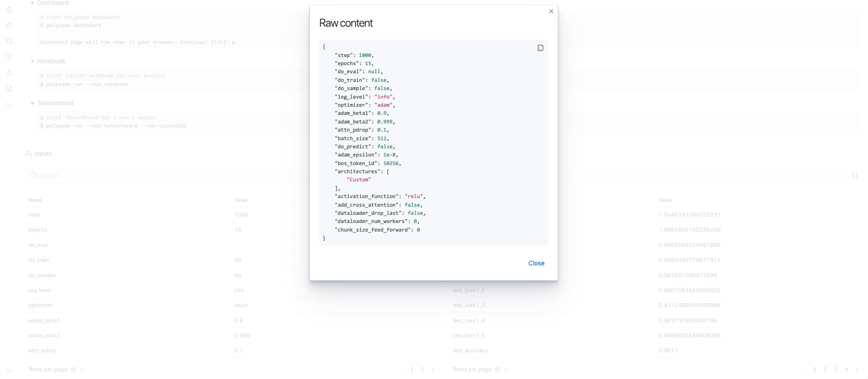Click value 0.9671 for test_accuracy
The height and width of the screenshot is (379, 868).
pyautogui.click(x=668, y=351)
